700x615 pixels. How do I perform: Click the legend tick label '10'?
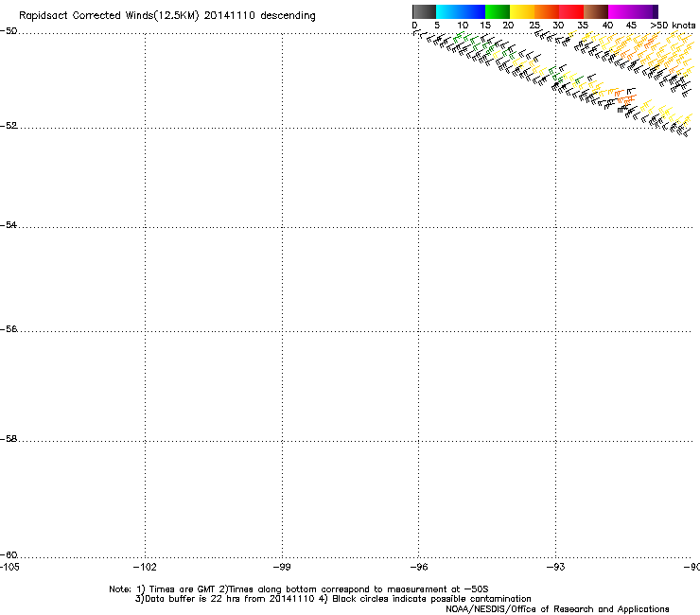coord(463,26)
